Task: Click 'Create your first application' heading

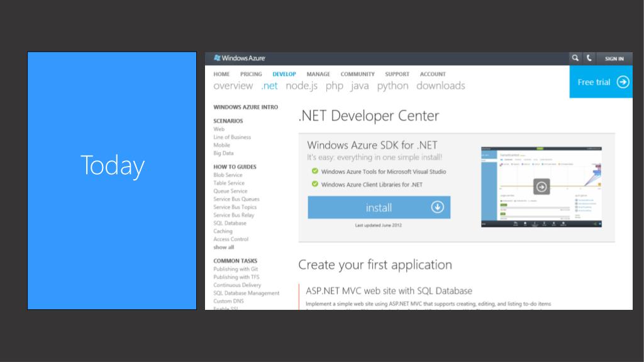Action: [x=375, y=265]
